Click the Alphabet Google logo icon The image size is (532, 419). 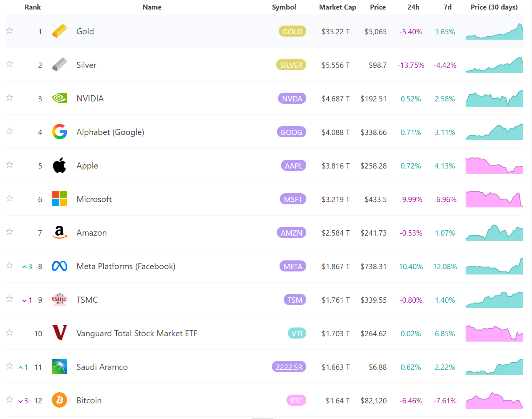(59, 132)
